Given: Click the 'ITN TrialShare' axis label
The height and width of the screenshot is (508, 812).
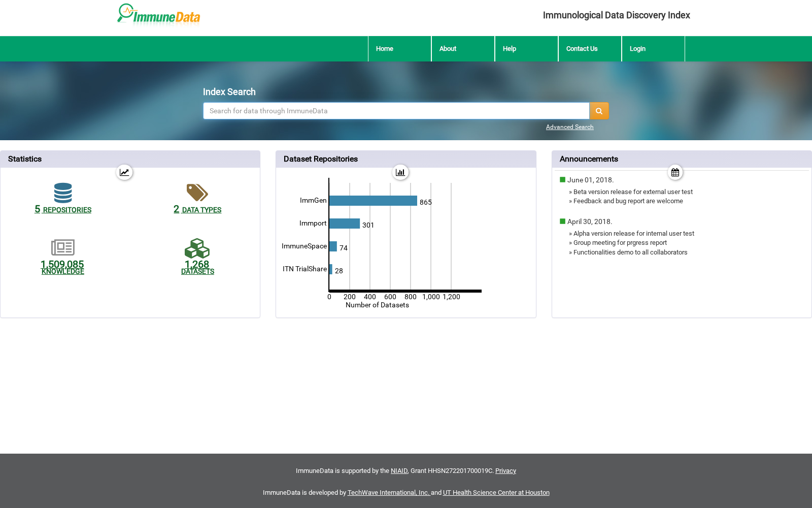Looking at the screenshot, I should tap(305, 269).
